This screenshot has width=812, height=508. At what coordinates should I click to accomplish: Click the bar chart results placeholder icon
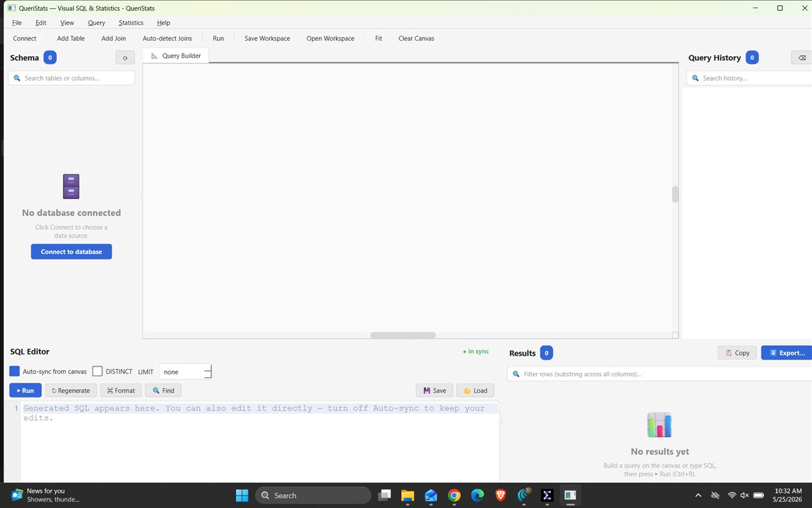pos(659,425)
